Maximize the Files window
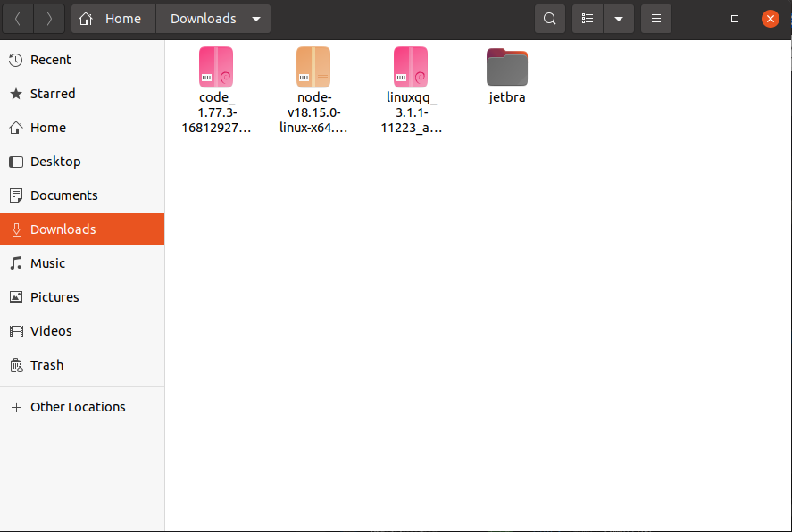Image resolution: width=792 pixels, height=532 pixels. 735,19
